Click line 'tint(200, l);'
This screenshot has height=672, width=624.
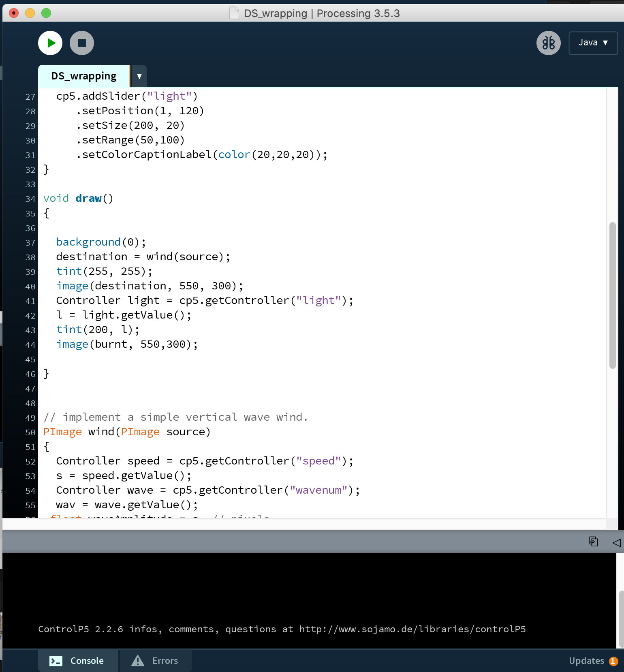tap(98, 330)
